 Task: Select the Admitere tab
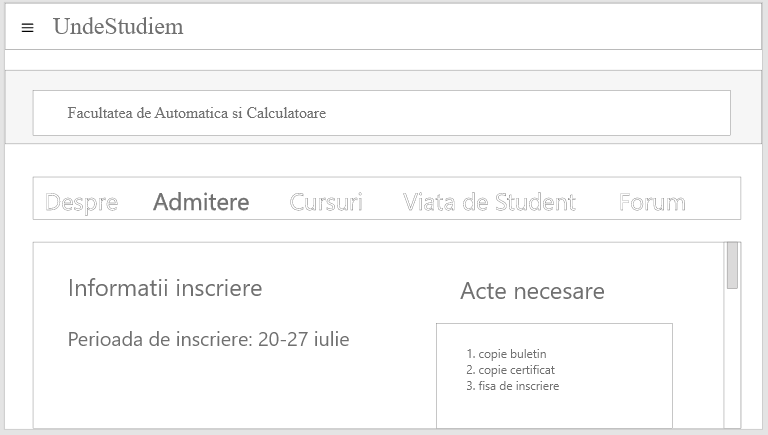point(201,203)
